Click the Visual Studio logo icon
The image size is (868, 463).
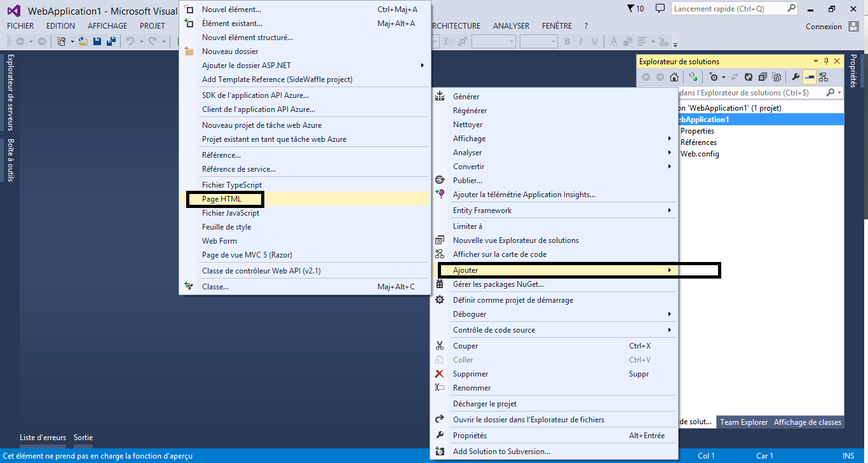[13, 11]
